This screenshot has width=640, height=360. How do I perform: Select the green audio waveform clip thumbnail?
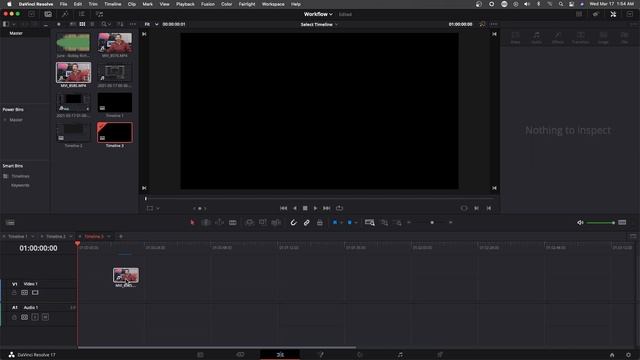[x=73, y=42]
